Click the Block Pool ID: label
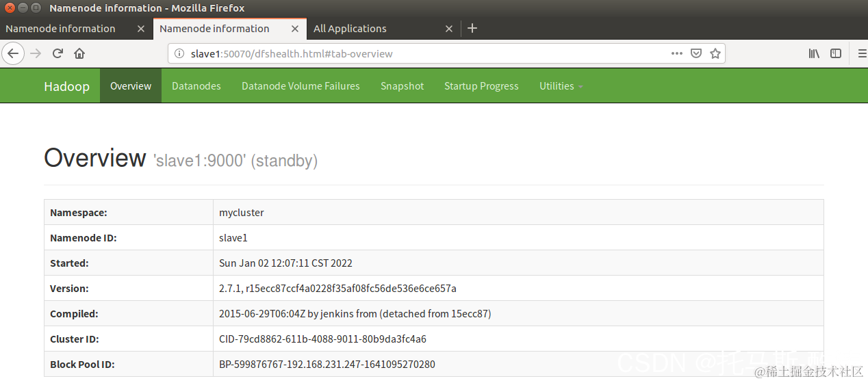The image size is (868, 383). tap(82, 365)
